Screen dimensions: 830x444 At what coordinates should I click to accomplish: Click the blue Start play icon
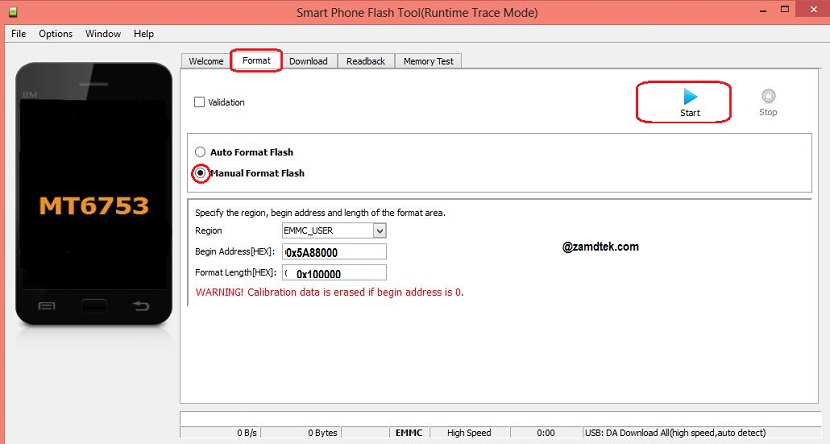coord(690,96)
